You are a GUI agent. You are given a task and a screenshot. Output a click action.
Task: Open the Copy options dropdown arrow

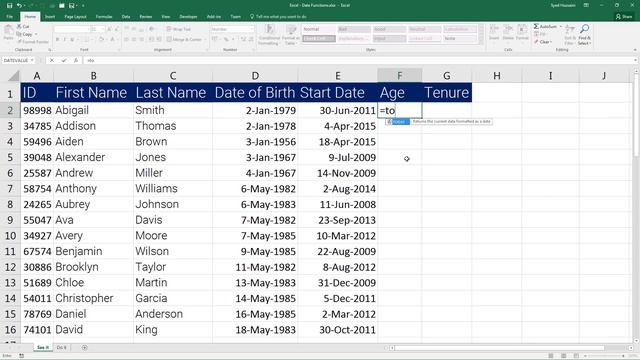pos(36,34)
